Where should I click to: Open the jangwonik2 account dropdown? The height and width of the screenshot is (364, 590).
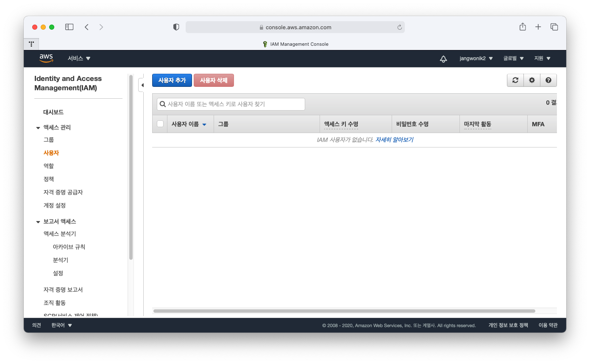tap(476, 58)
